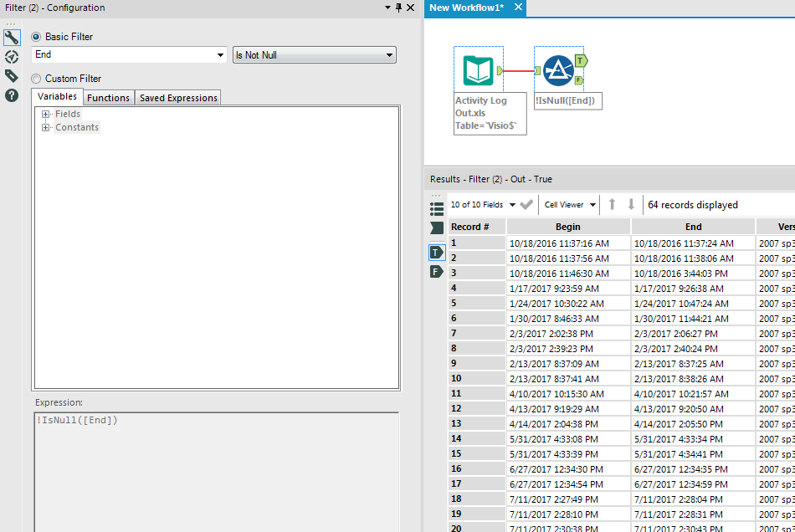The width and height of the screenshot is (795, 532).
Task: Show the True output results anchor
Action: [x=437, y=253]
